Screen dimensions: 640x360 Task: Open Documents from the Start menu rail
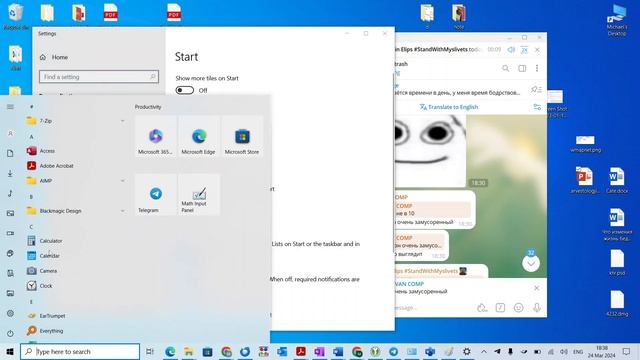10,153
